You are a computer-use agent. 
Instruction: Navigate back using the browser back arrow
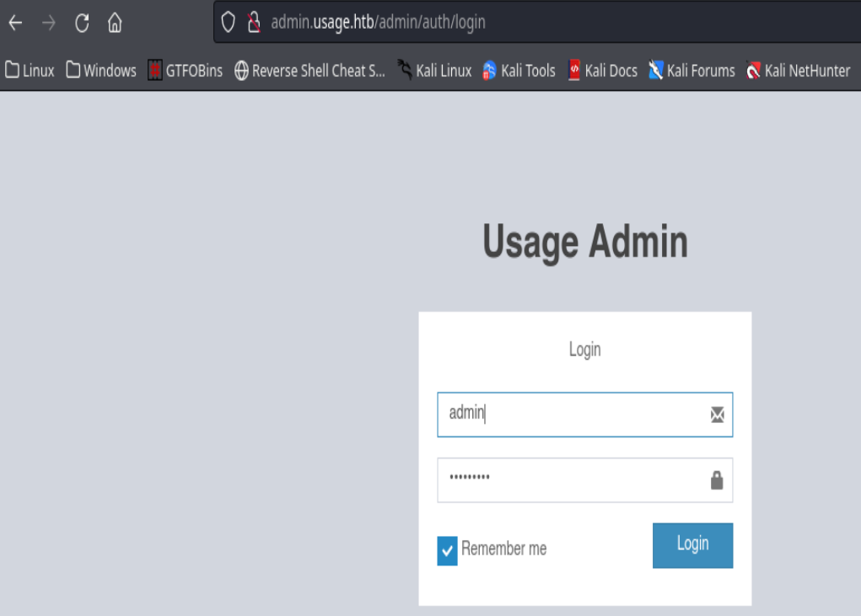[x=15, y=22]
